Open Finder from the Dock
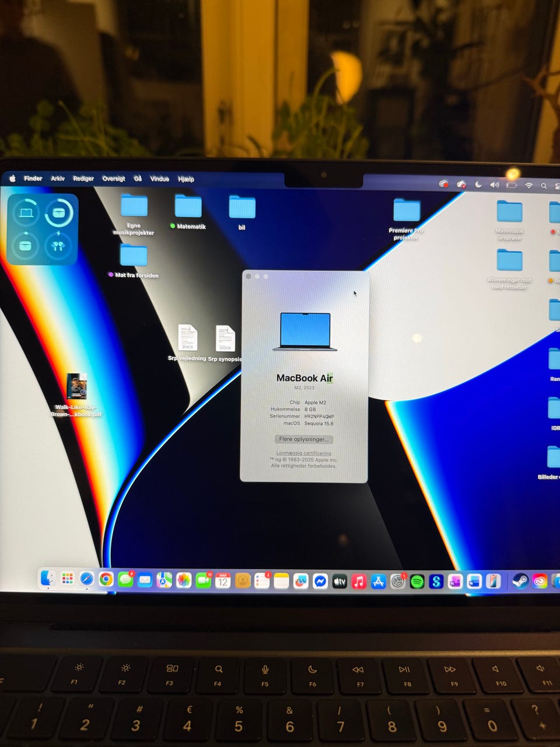This screenshot has width=560, height=747. coord(48,579)
